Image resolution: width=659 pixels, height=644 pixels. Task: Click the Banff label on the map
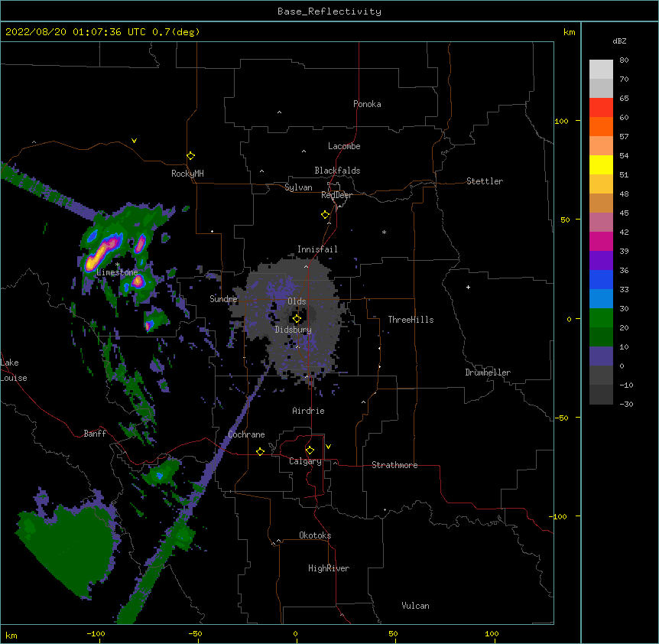(x=95, y=434)
